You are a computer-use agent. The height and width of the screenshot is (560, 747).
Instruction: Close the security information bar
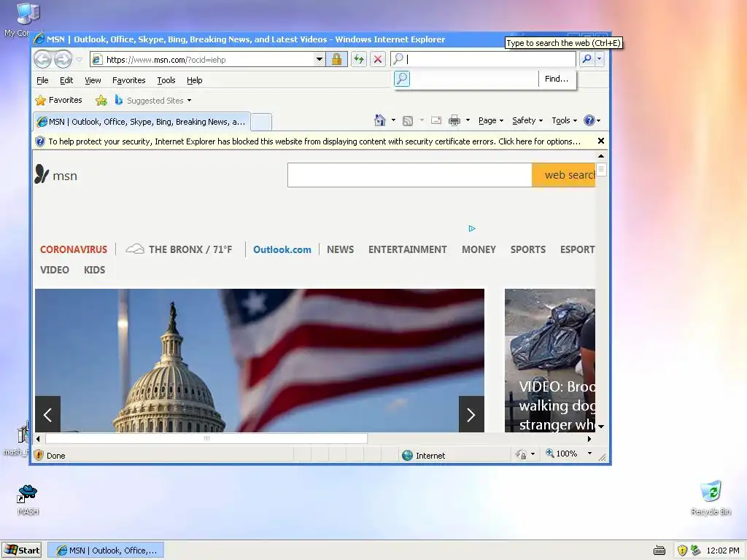(x=601, y=141)
